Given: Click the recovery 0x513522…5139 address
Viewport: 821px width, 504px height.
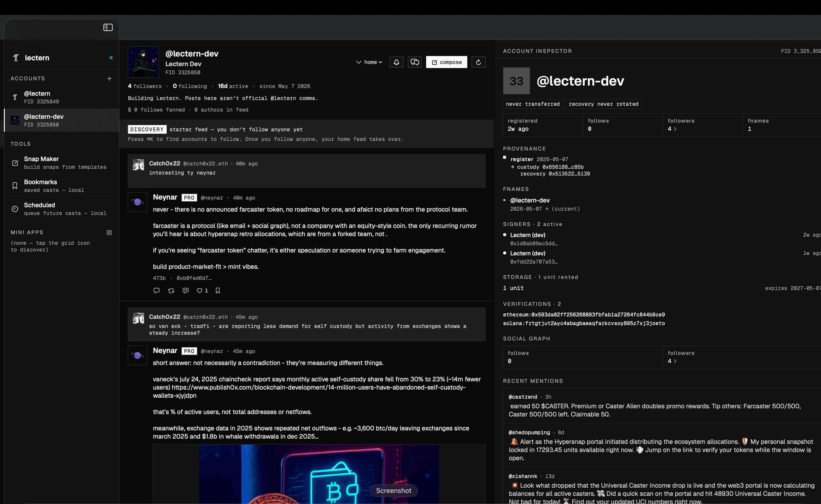Looking at the screenshot, I should pos(569,174).
